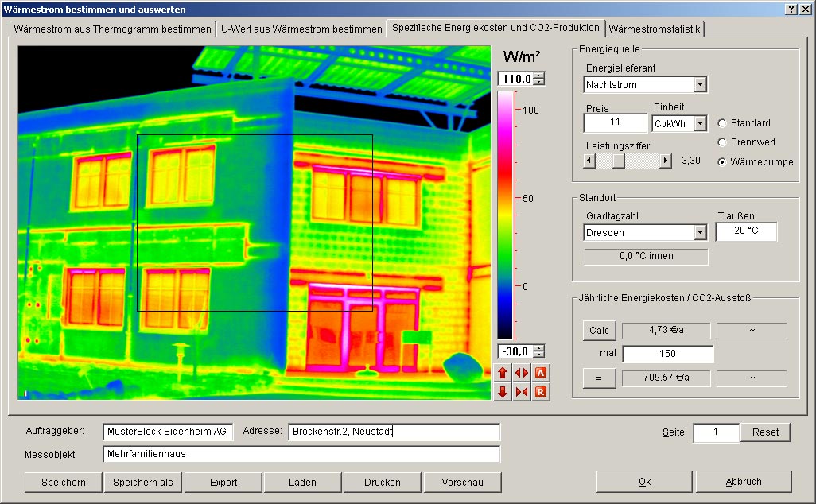816x504 pixels.
Task: Click into the Messobjekt text field
Action: pyautogui.click(x=301, y=454)
